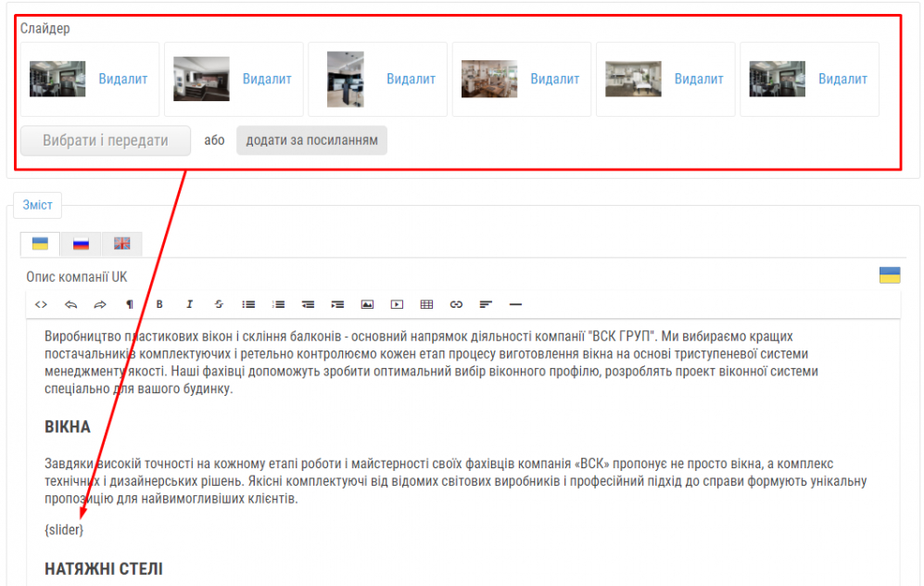The image size is (924, 586).
Task: Open the dark kitchen with white island thumbnail
Action: [x=201, y=79]
